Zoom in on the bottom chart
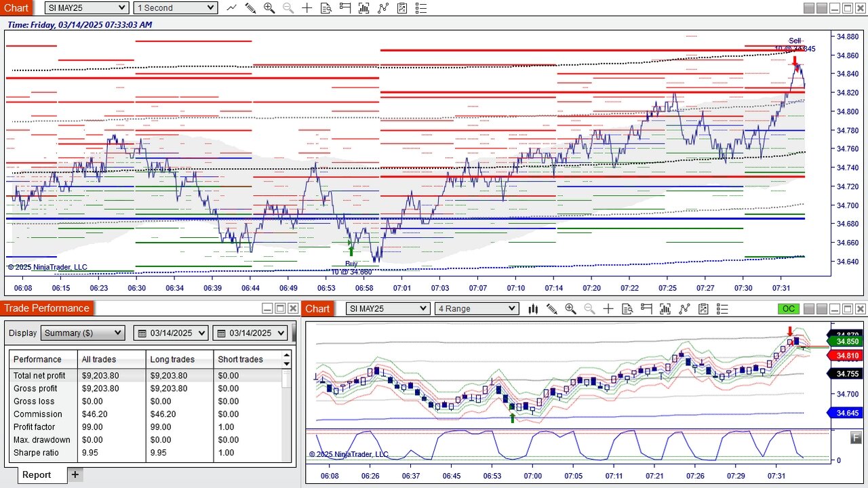 pyautogui.click(x=571, y=308)
